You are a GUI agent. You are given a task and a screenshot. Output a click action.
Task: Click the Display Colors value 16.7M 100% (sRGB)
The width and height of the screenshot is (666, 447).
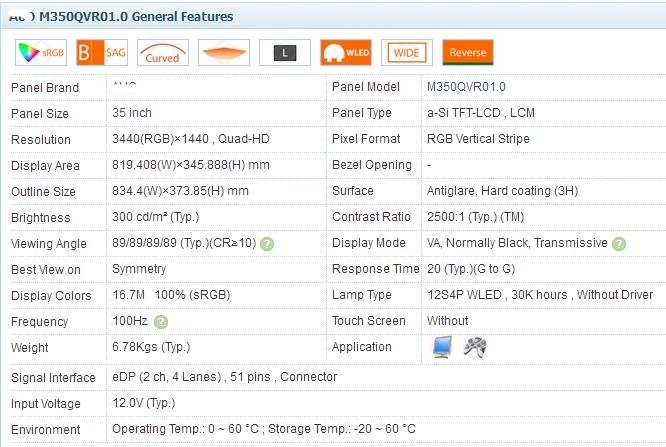click(171, 295)
